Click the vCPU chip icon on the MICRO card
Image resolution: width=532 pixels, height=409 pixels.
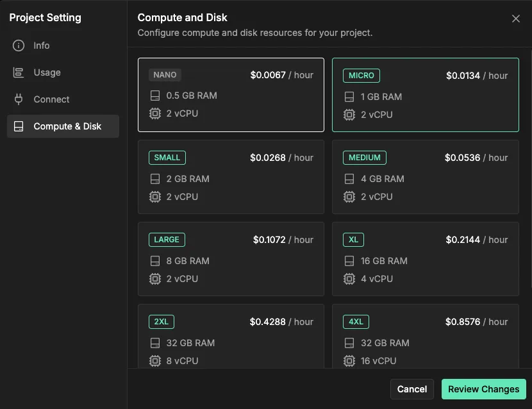(349, 114)
